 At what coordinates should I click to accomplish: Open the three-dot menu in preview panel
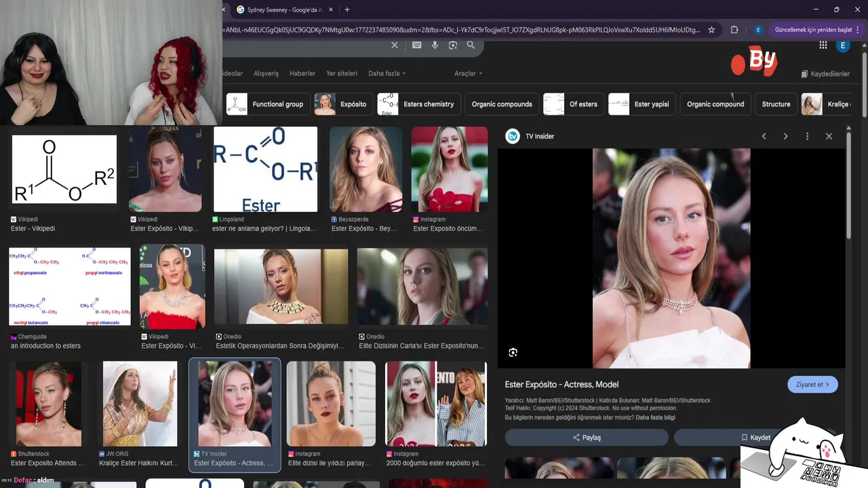coord(807,136)
